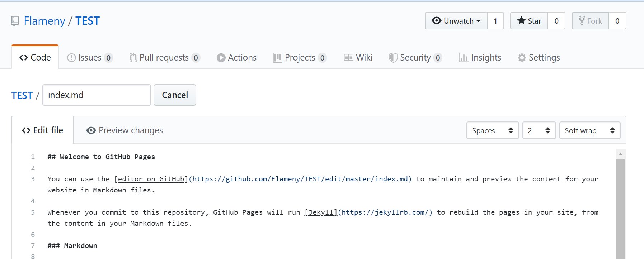
Task: Click 'website in Markdown files.' text
Action: pyautogui.click(x=101, y=190)
